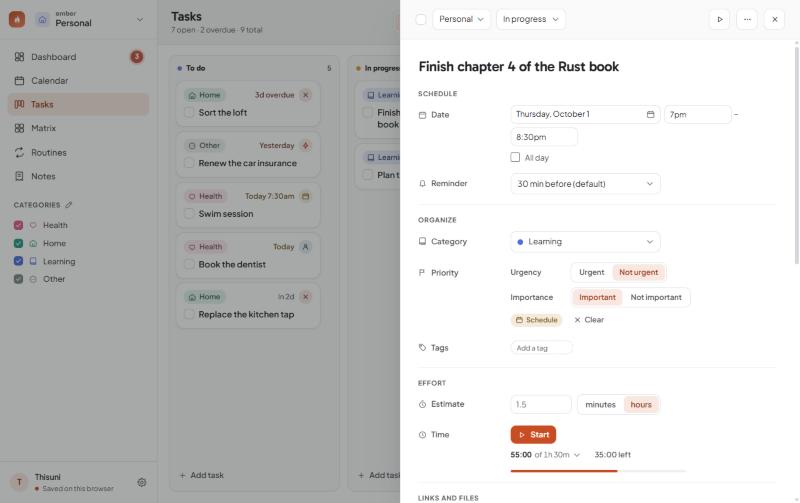This screenshot has width=800, height=503.
Task: Click the time tracking progress bar
Action: (x=598, y=471)
